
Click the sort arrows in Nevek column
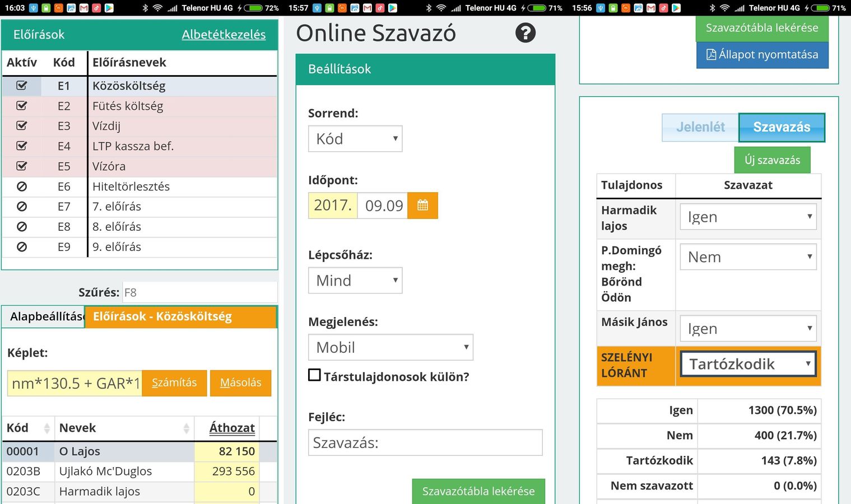click(x=186, y=428)
